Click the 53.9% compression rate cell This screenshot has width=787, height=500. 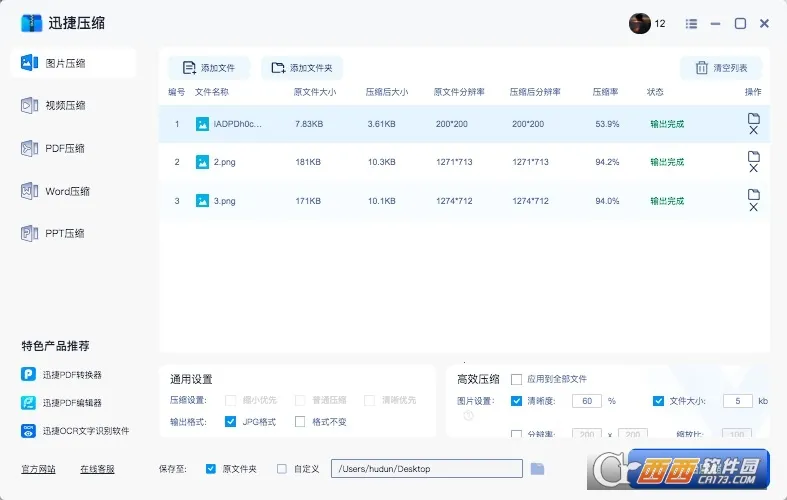607,124
